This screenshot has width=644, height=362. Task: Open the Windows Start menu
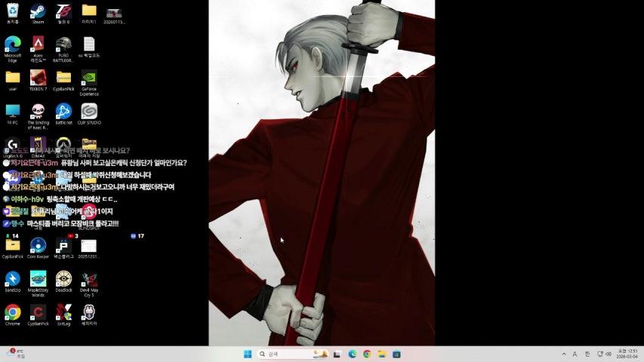[x=247, y=354]
